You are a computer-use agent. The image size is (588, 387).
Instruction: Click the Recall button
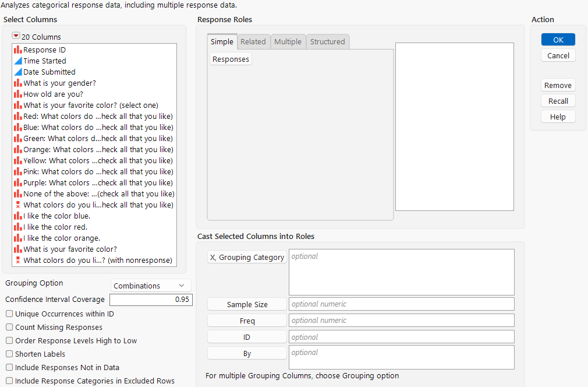(x=557, y=100)
